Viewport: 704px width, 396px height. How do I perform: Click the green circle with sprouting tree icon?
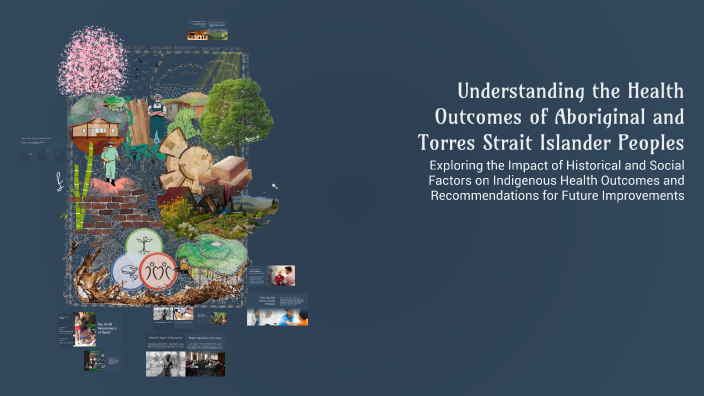coord(144,245)
